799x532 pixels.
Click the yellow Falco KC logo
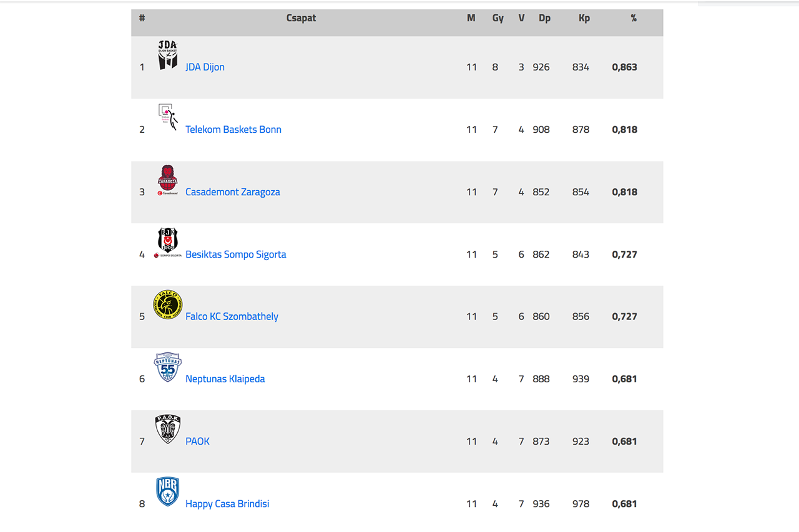(x=168, y=305)
